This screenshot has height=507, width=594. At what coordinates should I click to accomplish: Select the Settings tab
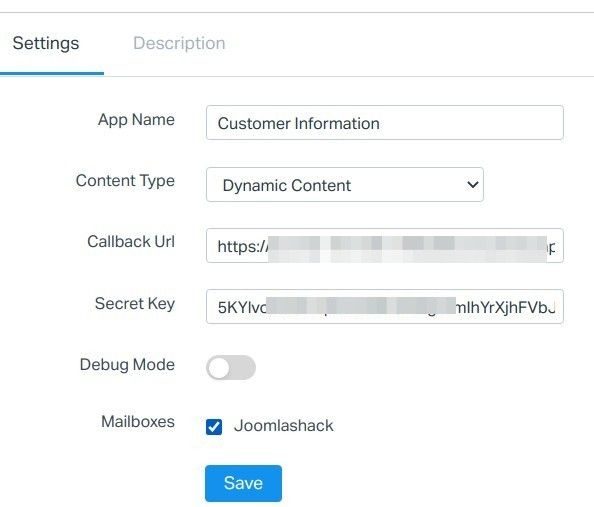click(46, 43)
